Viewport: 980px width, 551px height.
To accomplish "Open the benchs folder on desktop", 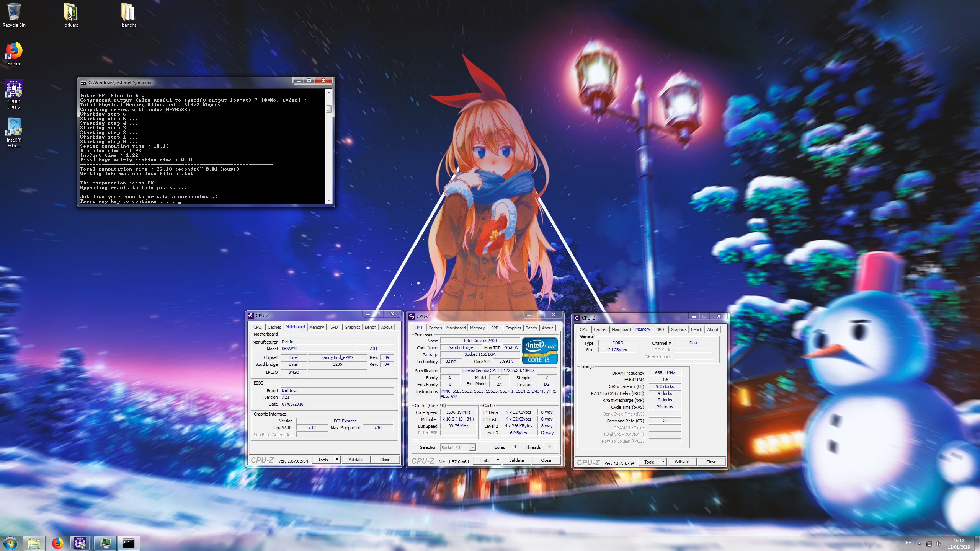I will point(129,15).
